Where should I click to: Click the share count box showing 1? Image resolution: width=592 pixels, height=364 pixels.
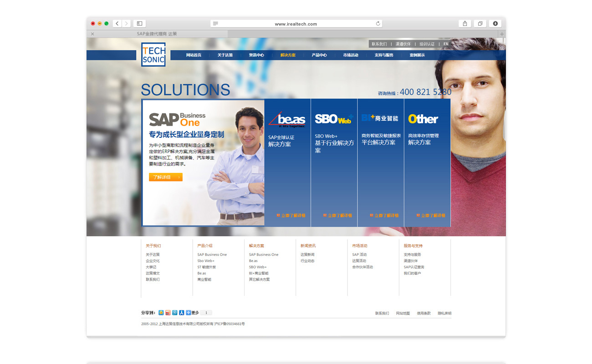click(206, 313)
